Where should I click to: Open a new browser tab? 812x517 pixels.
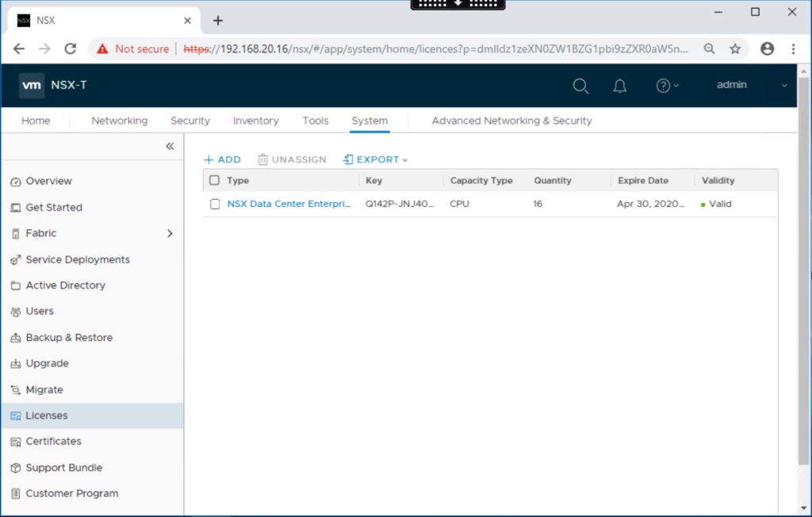218,21
